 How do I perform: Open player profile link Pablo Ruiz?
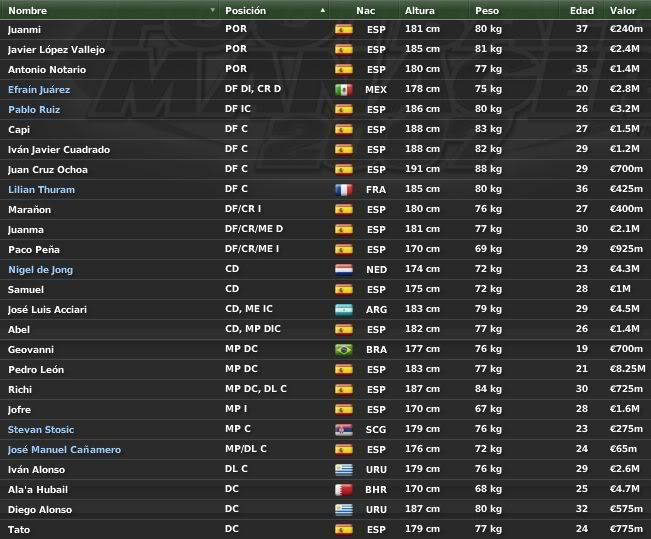34,110
